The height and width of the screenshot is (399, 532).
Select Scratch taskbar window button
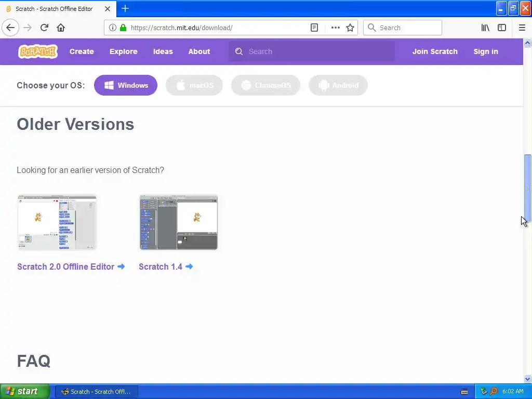coord(96,392)
